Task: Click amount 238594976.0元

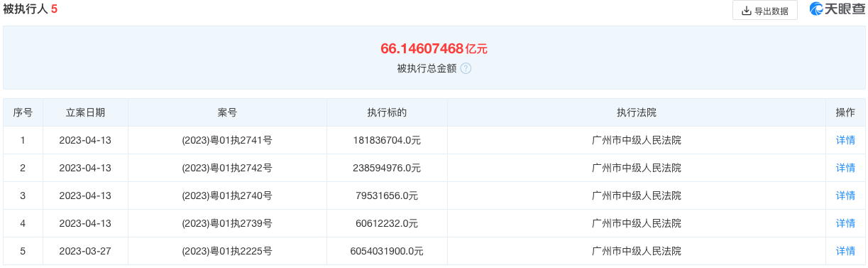Action: [x=387, y=168]
